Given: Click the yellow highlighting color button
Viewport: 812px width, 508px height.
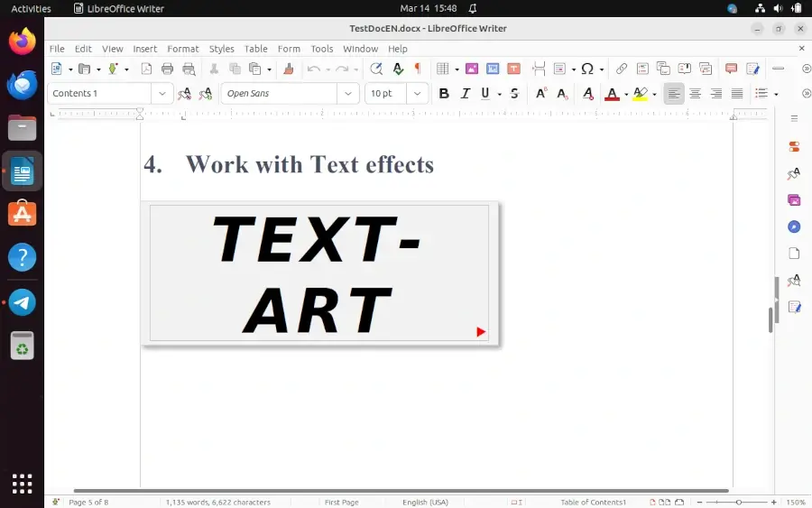Looking at the screenshot, I should [x=640, y=94].
